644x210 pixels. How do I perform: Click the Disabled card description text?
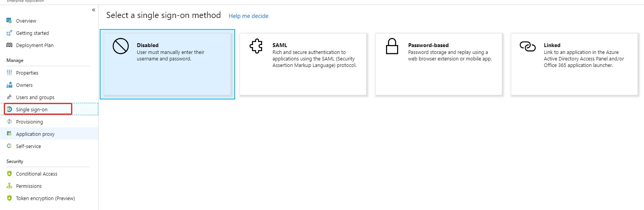[x=170, y=55]
